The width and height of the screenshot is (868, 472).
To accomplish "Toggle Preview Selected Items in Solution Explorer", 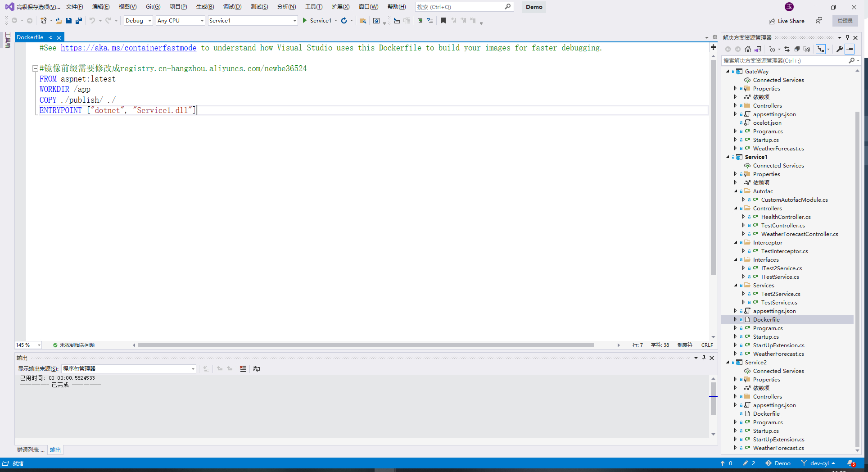I will tap(850, 49).
